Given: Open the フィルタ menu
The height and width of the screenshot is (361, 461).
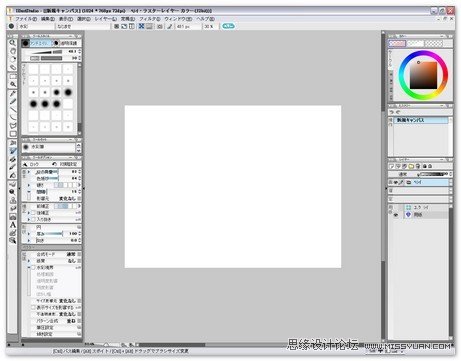Looking at the screenshot, I should coord(149,19).
